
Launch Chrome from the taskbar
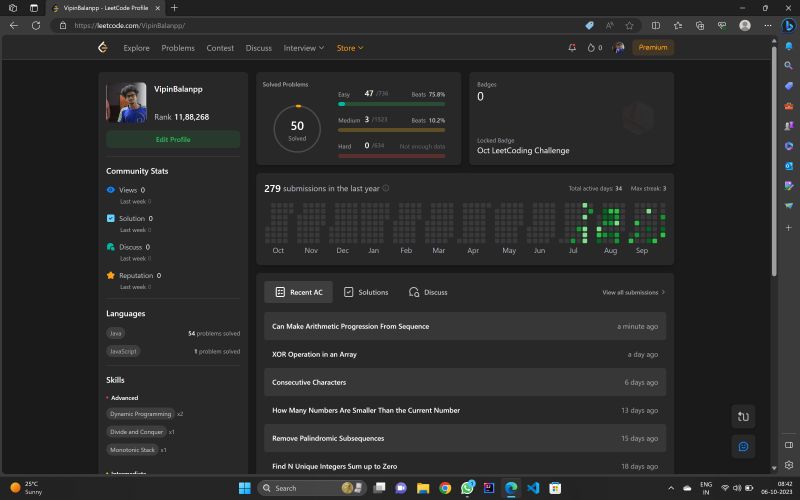[x=445, y=488]
